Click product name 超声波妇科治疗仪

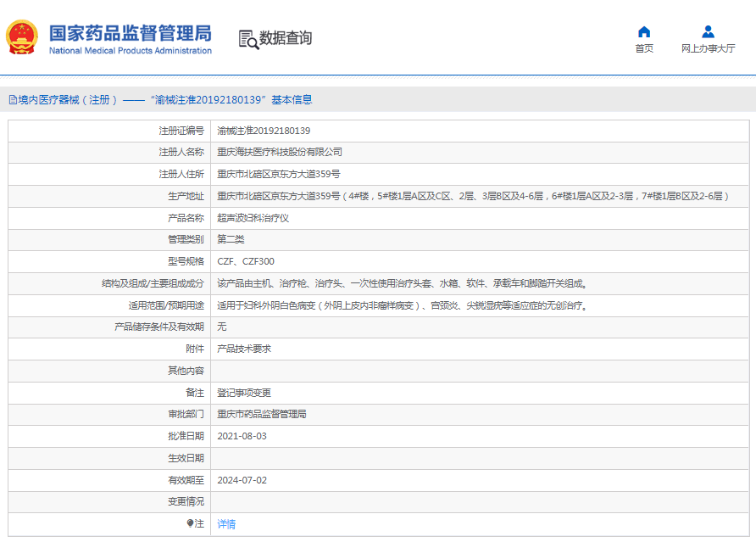pyautogui.click(x=253, y=218)
